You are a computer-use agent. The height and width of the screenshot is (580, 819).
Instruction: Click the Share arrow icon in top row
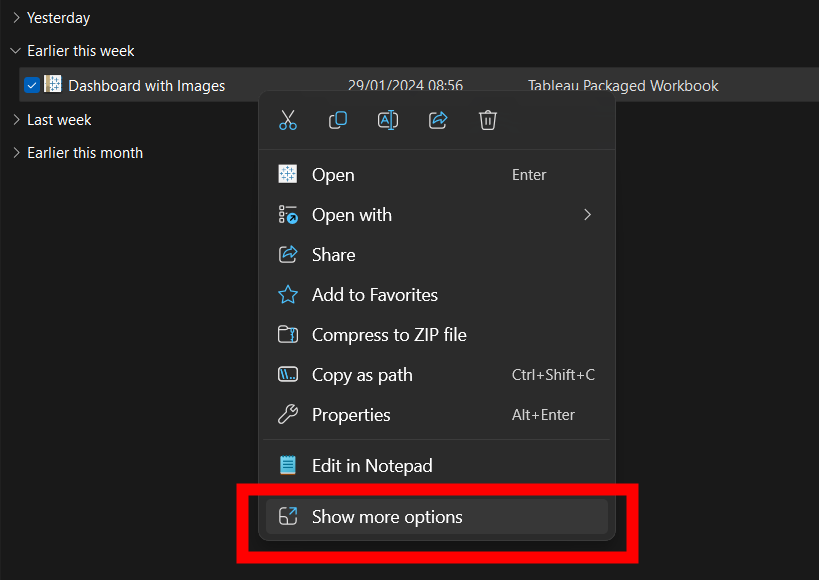pos(438,120)
